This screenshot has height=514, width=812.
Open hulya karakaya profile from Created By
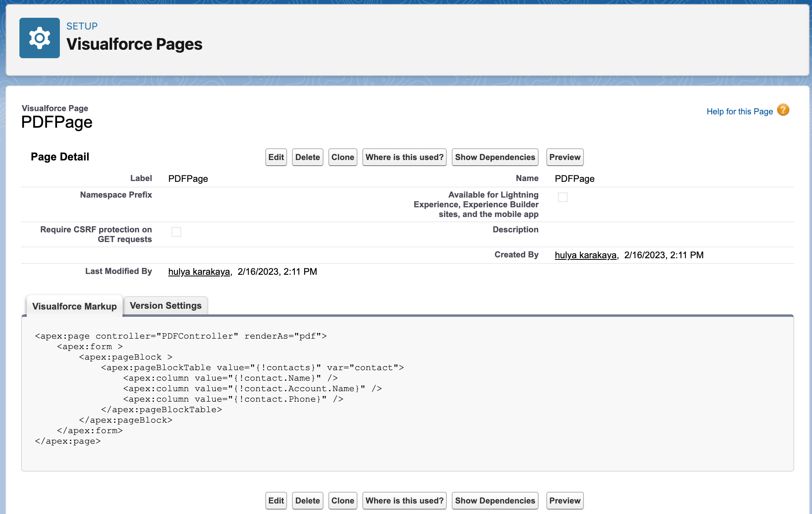[585, 255]
